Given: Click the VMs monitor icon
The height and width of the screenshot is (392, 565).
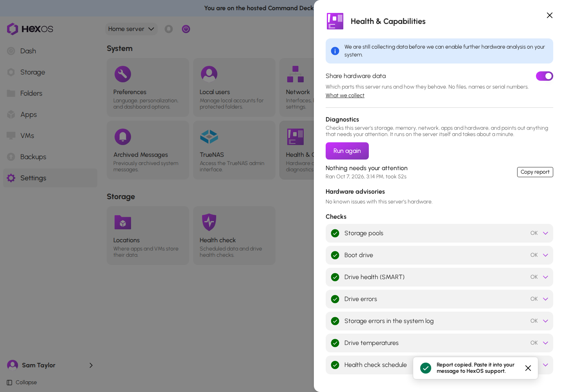Looking at the screenshot, I should (11, 136).
